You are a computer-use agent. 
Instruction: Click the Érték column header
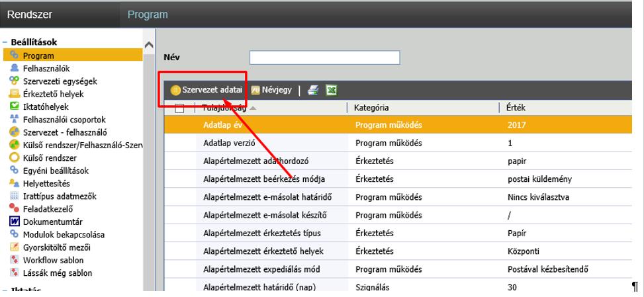pyautogui.click(x=516, y=108)
